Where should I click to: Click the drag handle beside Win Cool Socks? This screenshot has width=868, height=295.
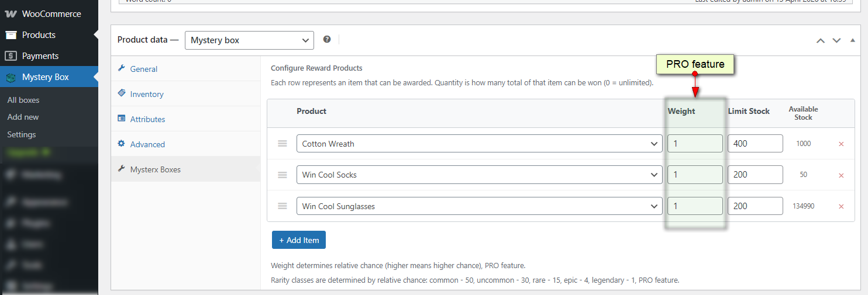[283, 175]
